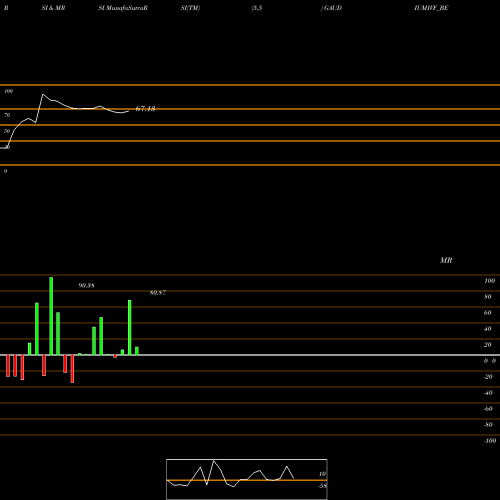Click the RSI value label 67.18
500x500 pixels.
[145, 109]
